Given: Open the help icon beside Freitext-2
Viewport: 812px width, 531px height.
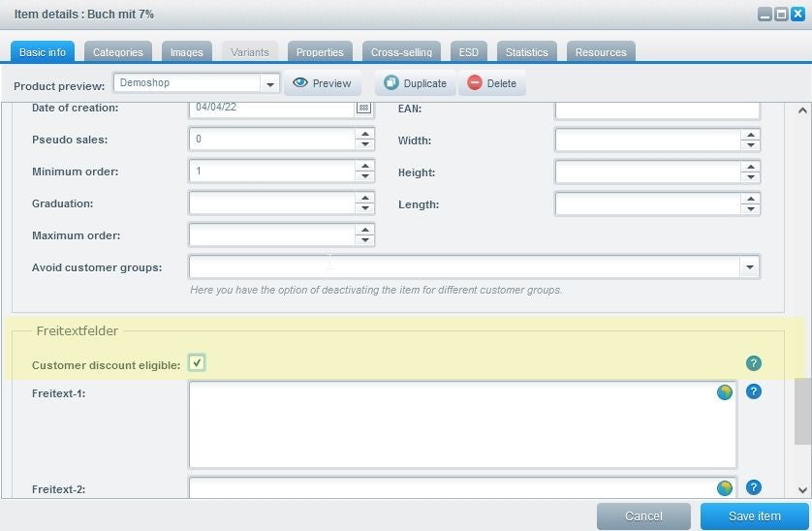Looking at the screenshot, I should tap(754, 487).
